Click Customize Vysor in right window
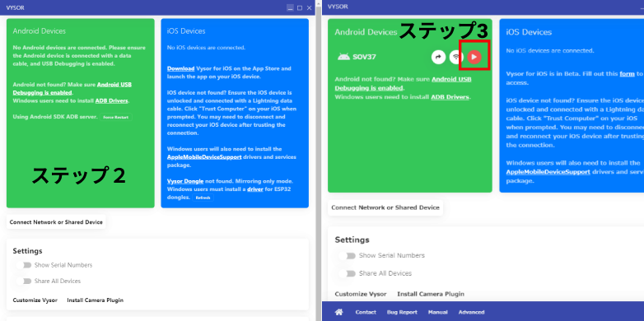This screenshot has height=321, width=644. coord(361,294)
